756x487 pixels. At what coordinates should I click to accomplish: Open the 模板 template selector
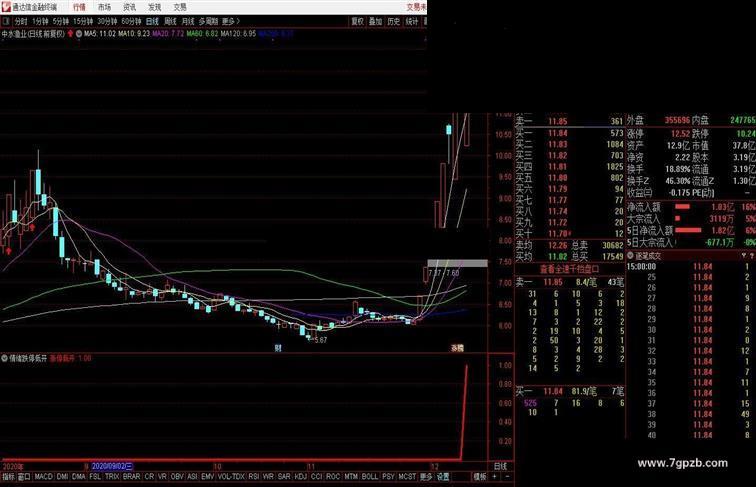tap(480, 477)
